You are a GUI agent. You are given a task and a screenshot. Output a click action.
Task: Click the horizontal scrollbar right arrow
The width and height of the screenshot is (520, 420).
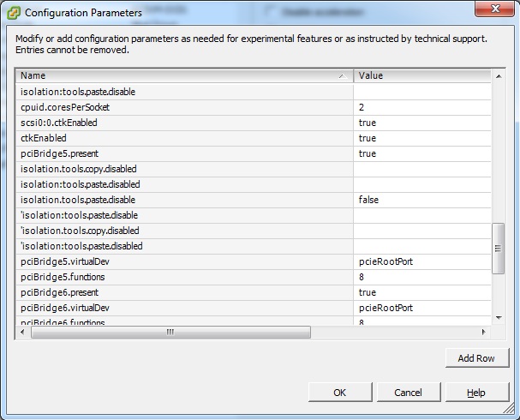tap(485, 332)
